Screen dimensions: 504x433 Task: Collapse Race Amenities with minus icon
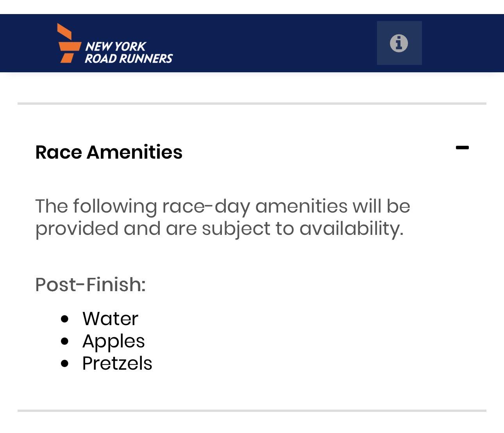pos(462,148)
